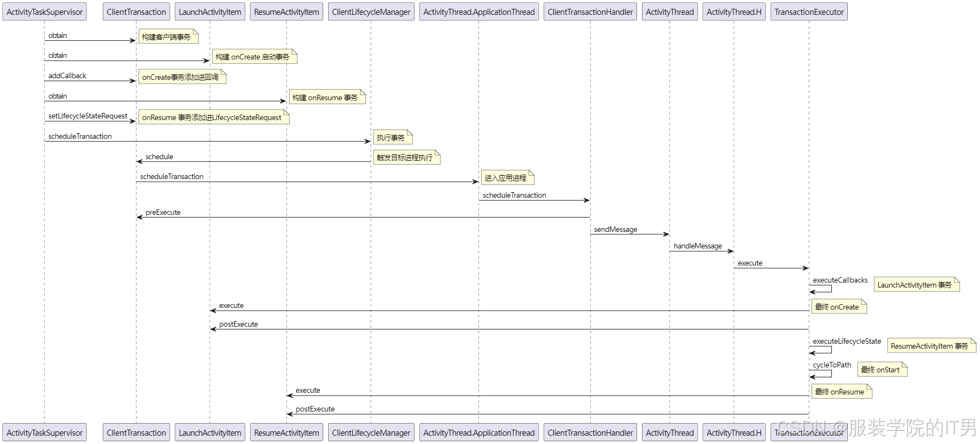Click the executeCallbacks message label
This screenshot has width=980, height=444.
coord(840,280)
